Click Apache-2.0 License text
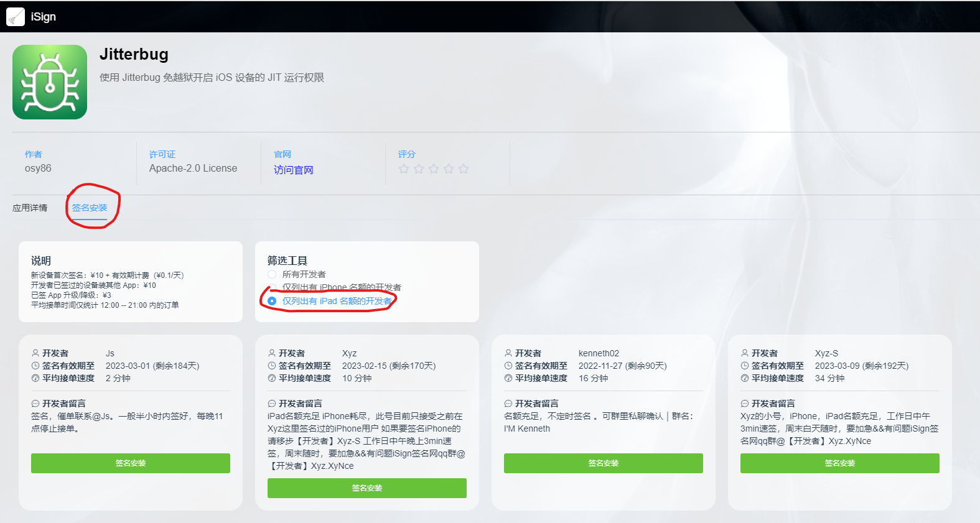Viewport: 980px width, 523px height. tap(193, 168)
